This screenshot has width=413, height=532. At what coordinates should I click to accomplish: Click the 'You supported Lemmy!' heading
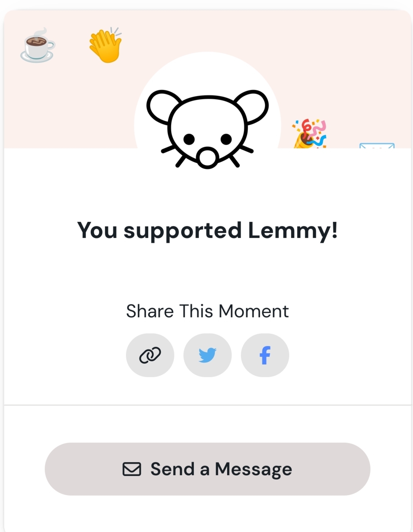207,231
